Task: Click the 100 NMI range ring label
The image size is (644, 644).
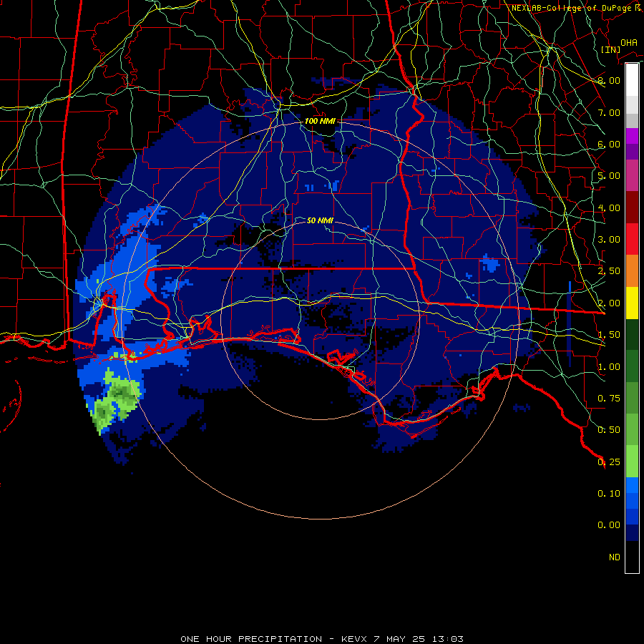Action: point(320,121)
